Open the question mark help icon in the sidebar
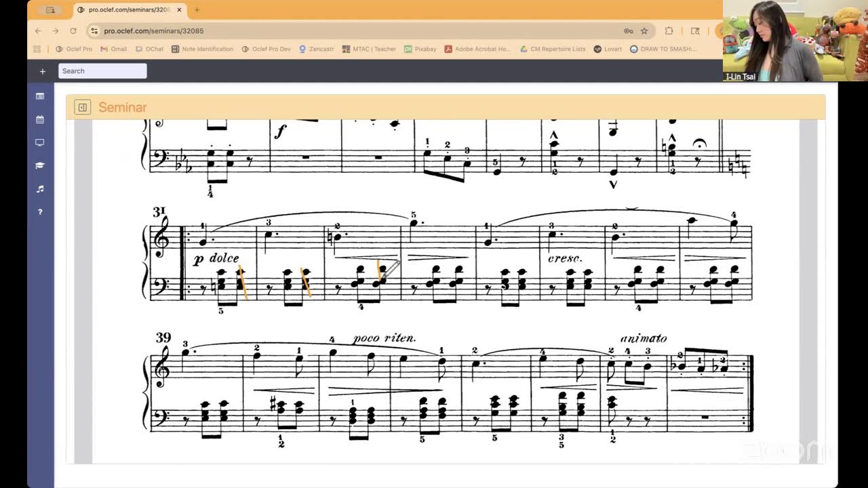 click(x=40, y=211)
